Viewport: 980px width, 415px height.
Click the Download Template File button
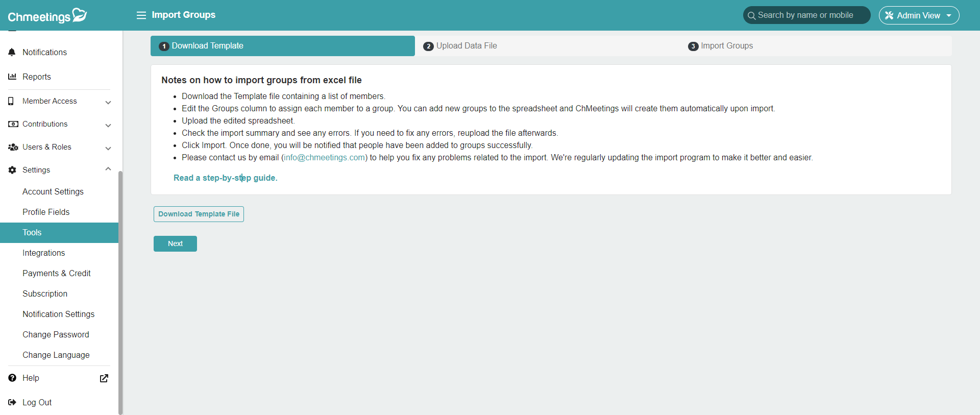(199, 214)
